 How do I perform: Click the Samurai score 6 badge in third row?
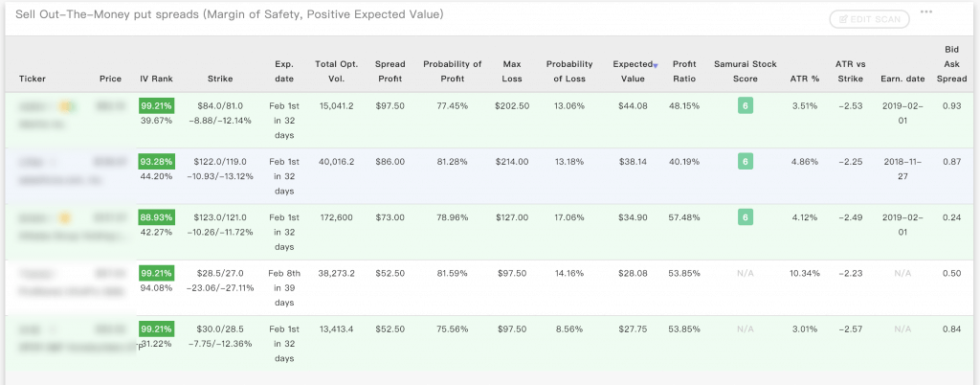pos(745,217)
